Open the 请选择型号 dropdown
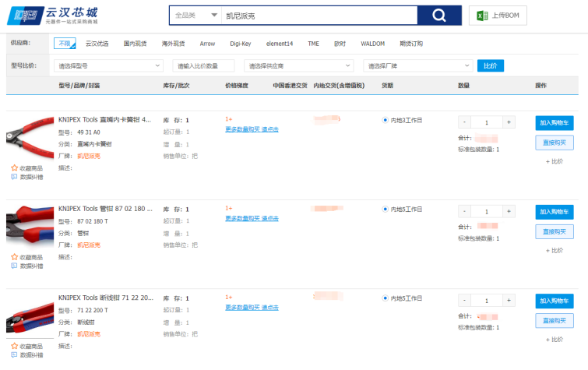 [x=108, y=65]
